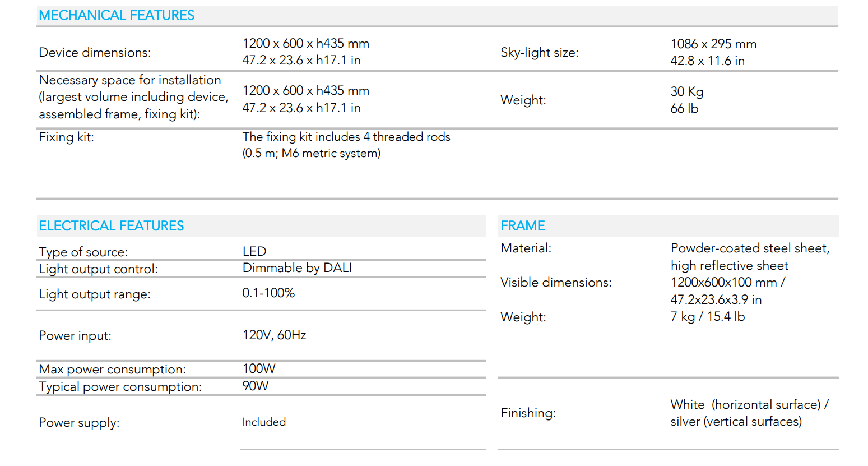
Task: Click the MECHANICAL FEATURES heading
Action: [117, 15]
